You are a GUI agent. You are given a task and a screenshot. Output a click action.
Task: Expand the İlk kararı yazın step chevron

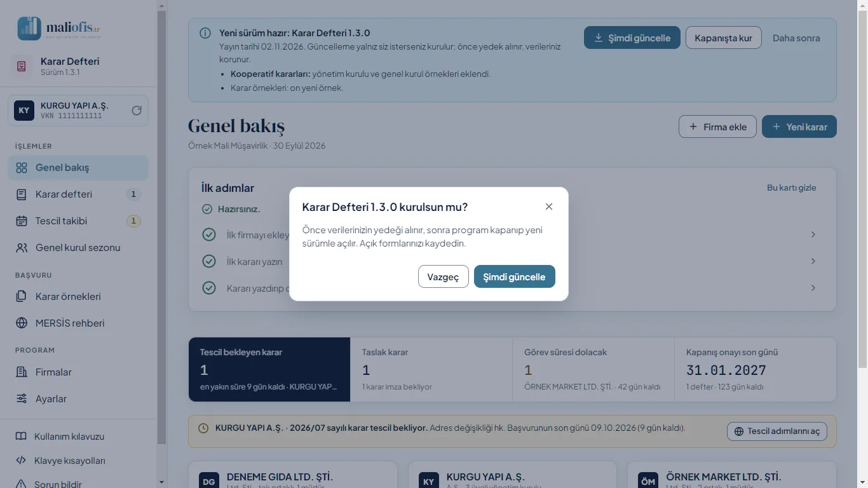813,261
